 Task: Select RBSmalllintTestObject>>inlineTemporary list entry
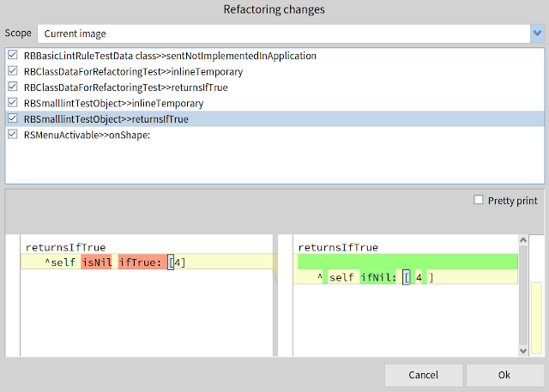(125, 103)
